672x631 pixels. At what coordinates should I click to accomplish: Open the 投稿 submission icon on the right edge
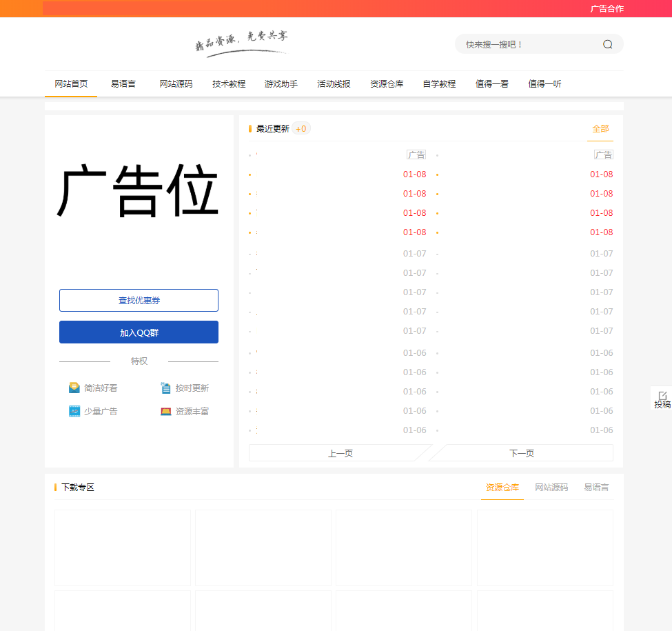[x=662, y=399]
